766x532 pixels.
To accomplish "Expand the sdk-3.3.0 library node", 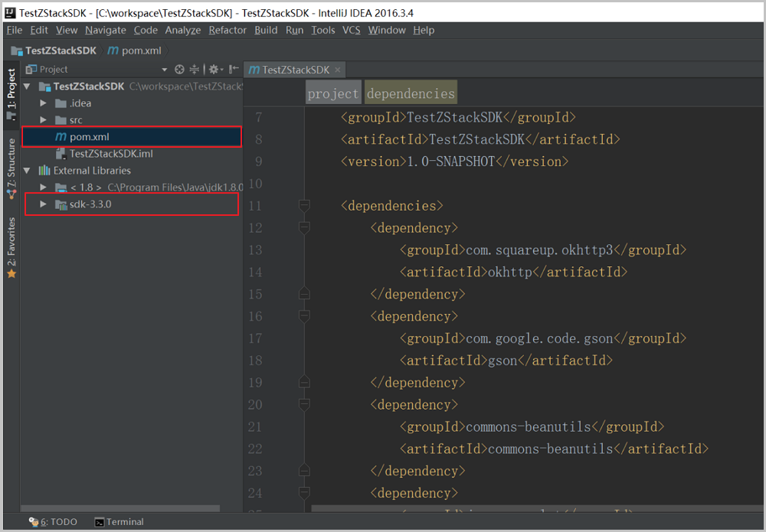I will 44,204.
